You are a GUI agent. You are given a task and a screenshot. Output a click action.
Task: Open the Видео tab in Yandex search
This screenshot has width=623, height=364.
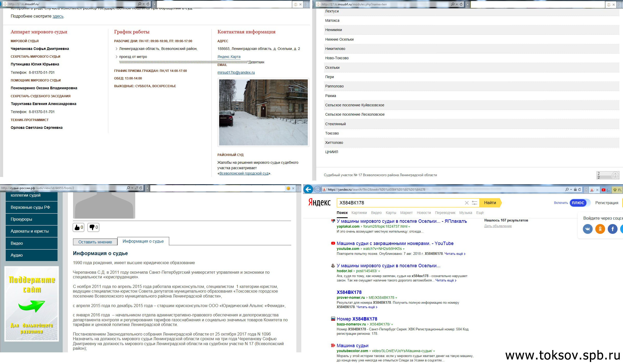click(x=376, y=213)
